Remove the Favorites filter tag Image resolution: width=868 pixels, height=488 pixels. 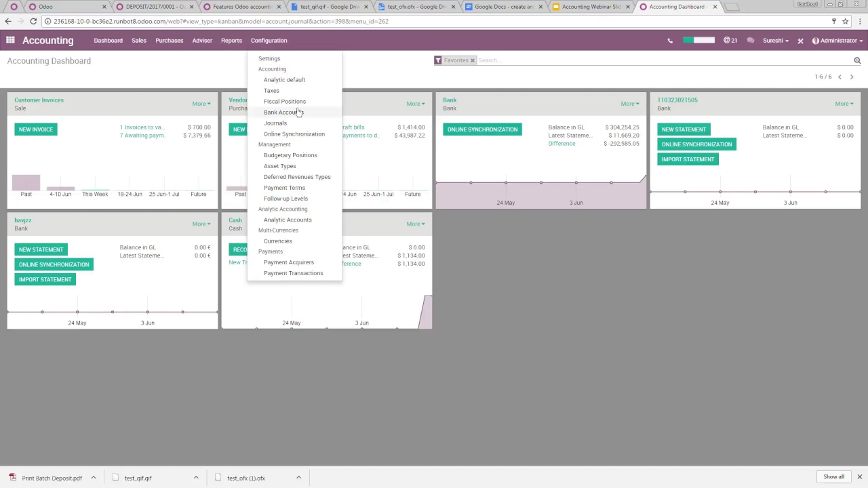pyautogui.click(x=473, y=60)
